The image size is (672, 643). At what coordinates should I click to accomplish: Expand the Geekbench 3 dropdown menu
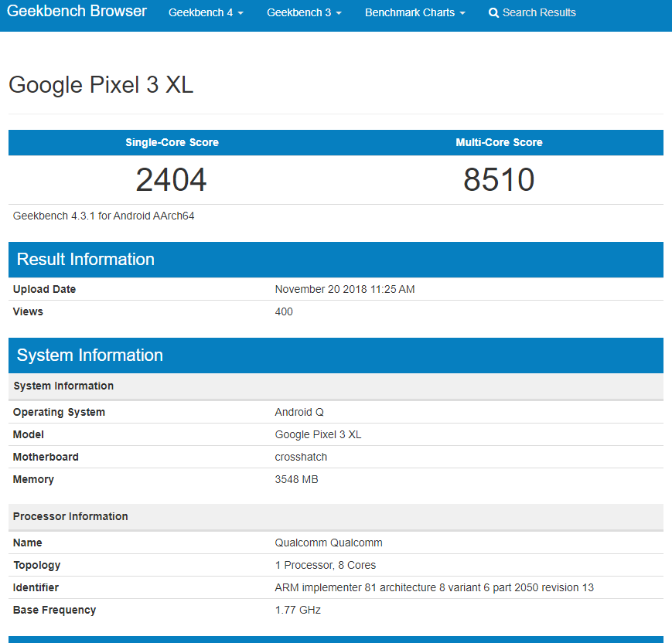(304, 12)
